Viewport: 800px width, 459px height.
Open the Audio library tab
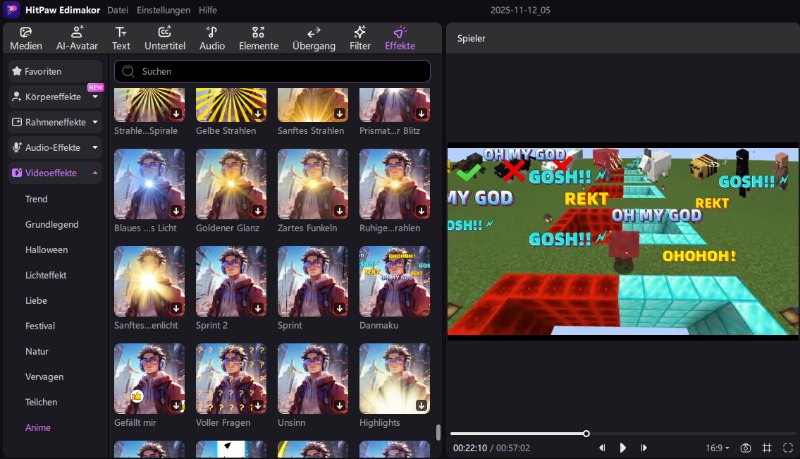[x=212, y=39]
